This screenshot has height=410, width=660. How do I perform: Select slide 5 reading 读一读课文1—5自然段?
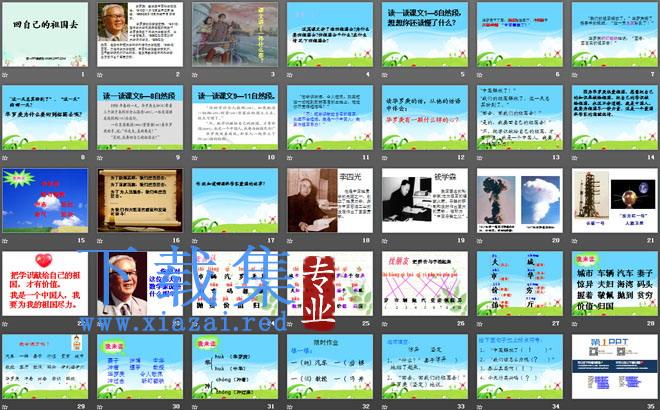[425, 34]
